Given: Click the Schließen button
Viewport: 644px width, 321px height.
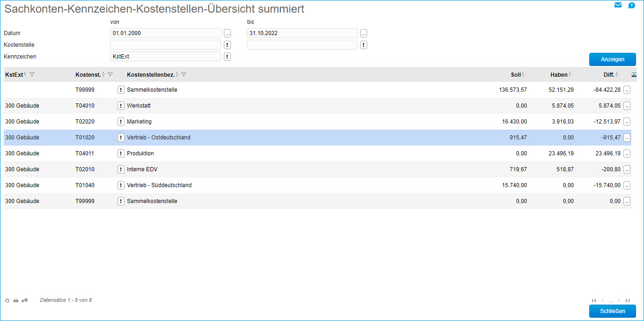Looking at the screenshot, I should (x=612, y=311).
